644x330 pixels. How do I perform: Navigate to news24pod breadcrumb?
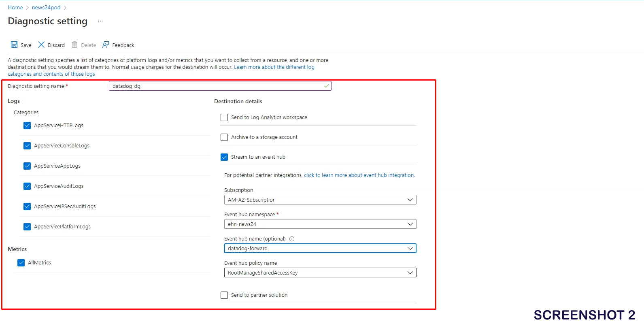pyautogui.click(x=46, y=7)
